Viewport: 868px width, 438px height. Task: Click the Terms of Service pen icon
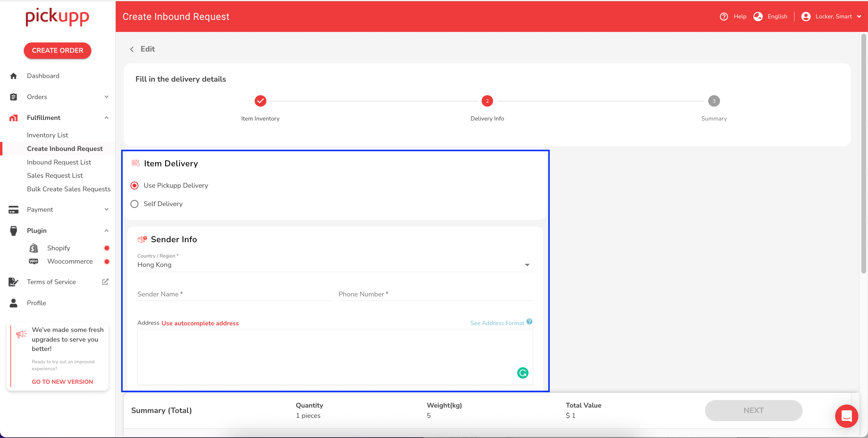(14, 282)
